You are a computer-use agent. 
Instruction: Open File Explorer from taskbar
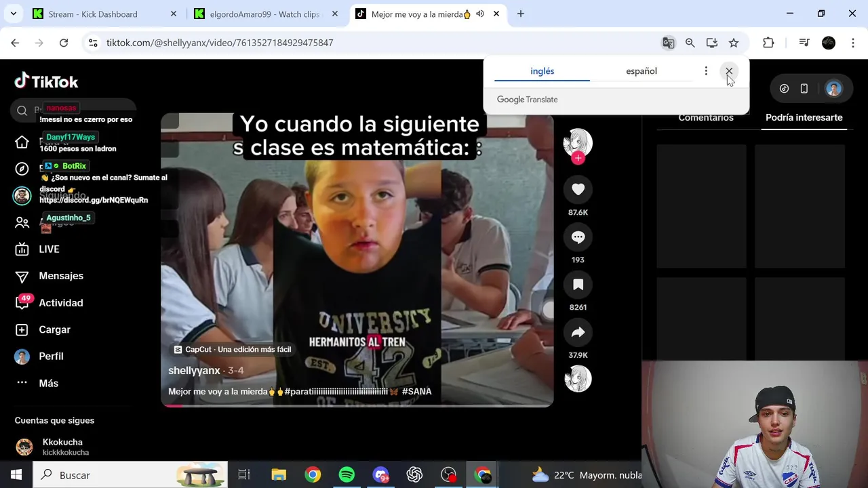(279, 475)
